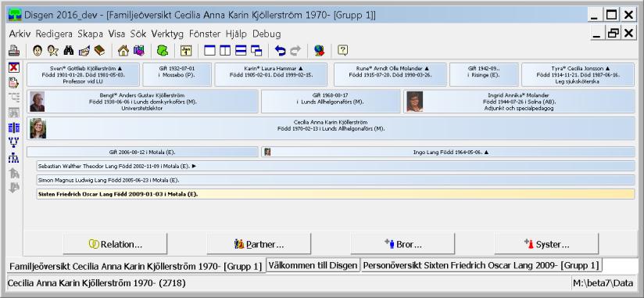The height and width of the screenshot is (298, 644).
Task: Click the purple map icon in toolbar
Action: click(139, 51)
